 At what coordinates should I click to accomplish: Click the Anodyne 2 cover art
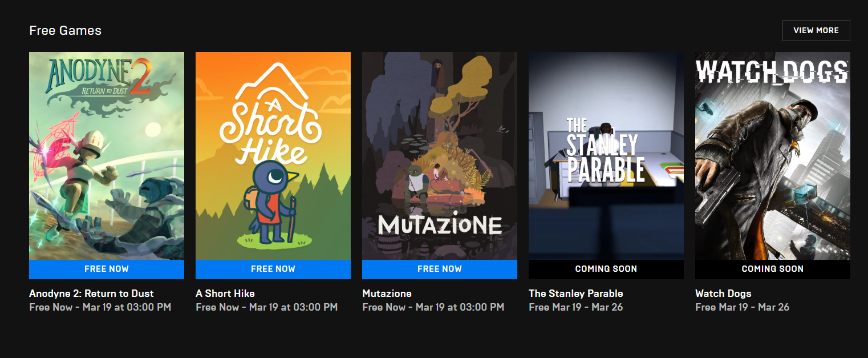pos(107,156)
